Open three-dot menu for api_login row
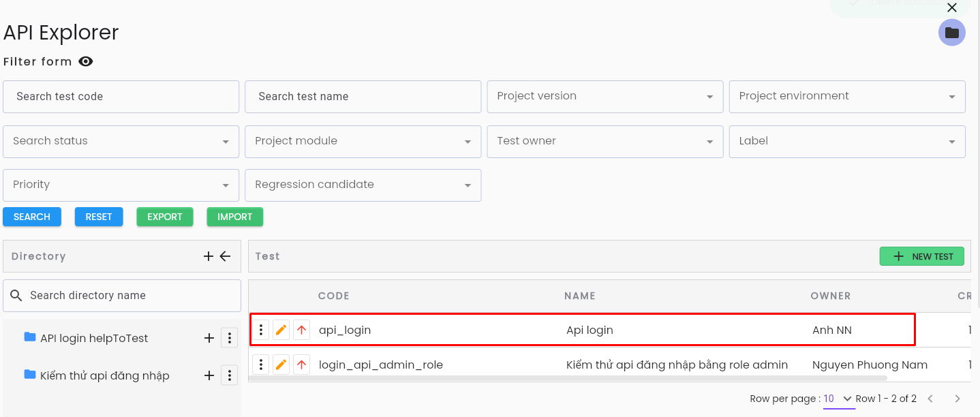This screenshot has width=980, height=417. point(261,330)
